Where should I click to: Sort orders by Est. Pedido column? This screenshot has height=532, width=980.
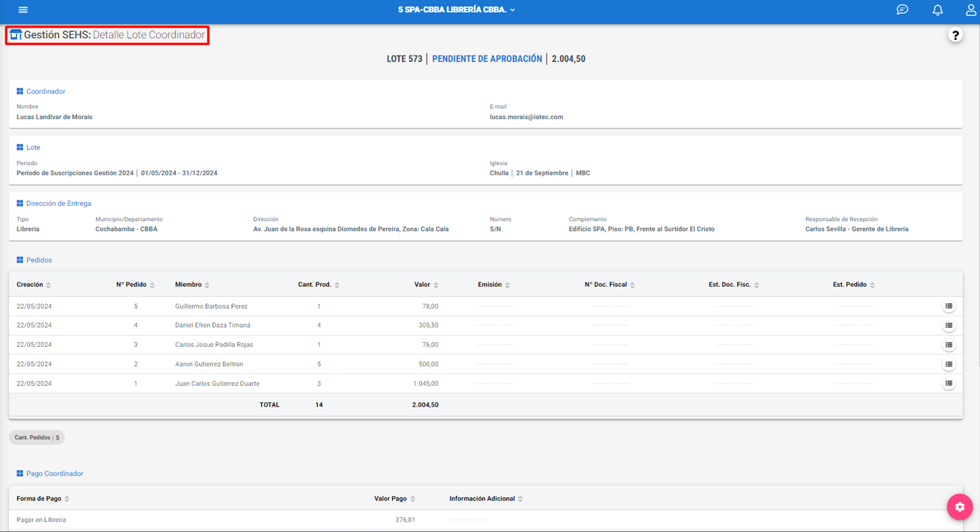point(854,285)
